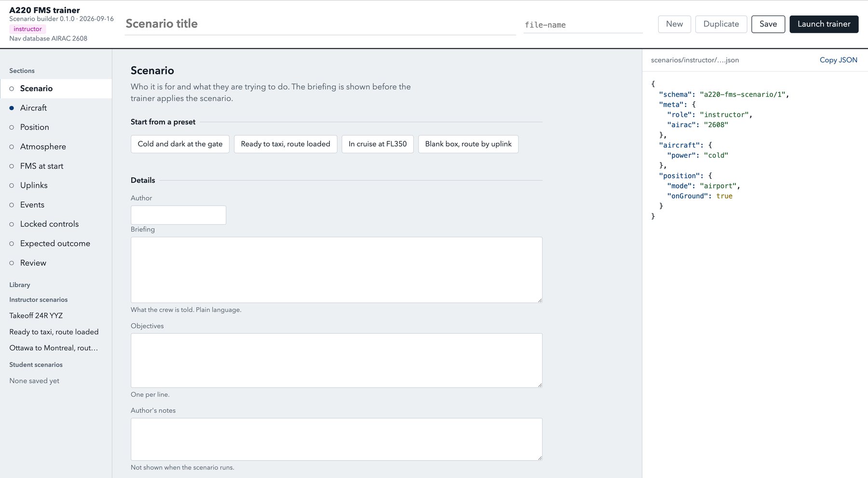Click the file-name input field

click(583, 25)
